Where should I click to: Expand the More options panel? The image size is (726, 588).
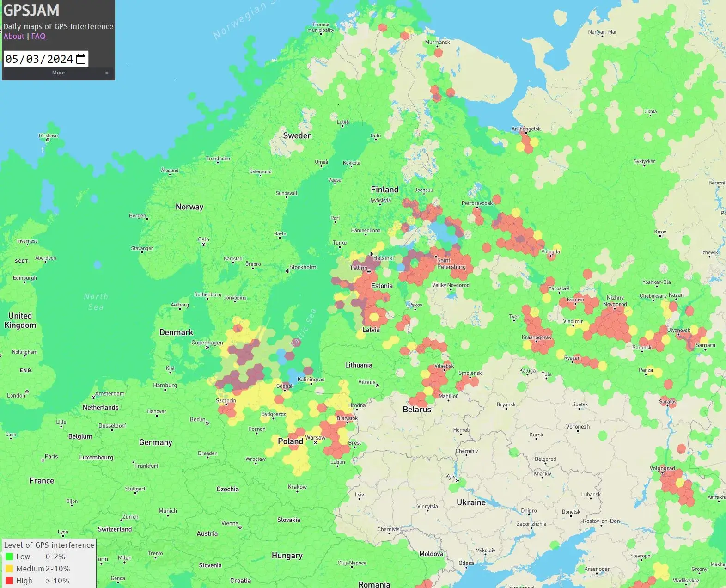(58, 73)
